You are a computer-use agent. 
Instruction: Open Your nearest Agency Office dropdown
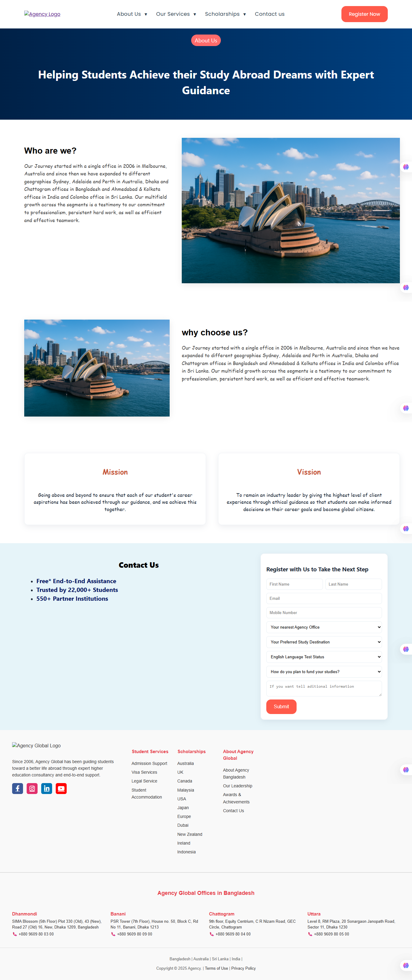[x=324, y=627]
